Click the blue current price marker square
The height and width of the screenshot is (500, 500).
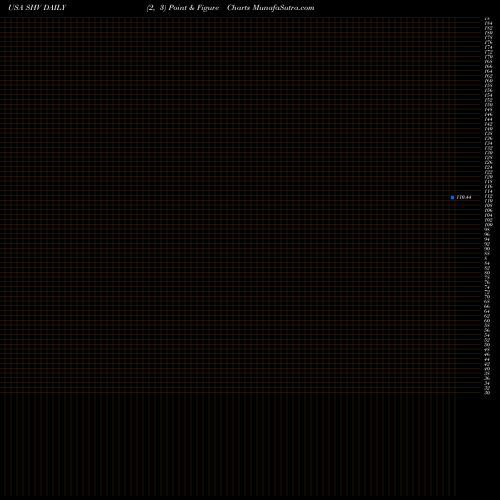point(452,197)
